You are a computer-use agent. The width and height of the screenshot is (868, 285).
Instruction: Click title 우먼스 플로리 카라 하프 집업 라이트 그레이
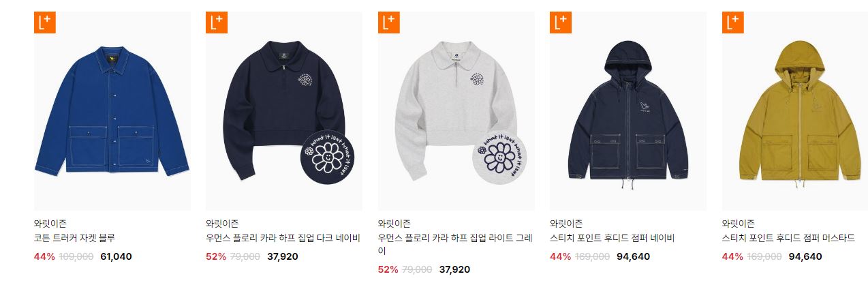coord(455,245)
